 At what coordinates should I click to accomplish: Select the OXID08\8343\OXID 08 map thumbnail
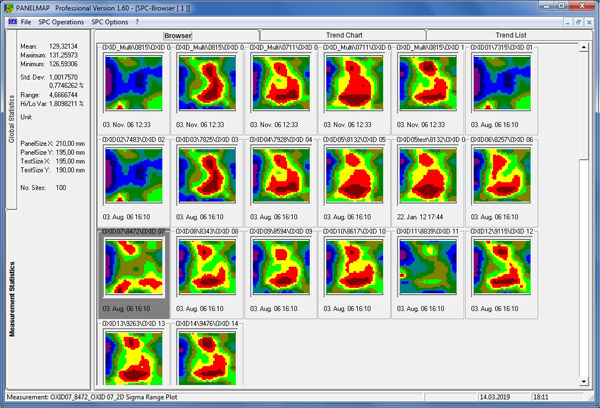207,267
